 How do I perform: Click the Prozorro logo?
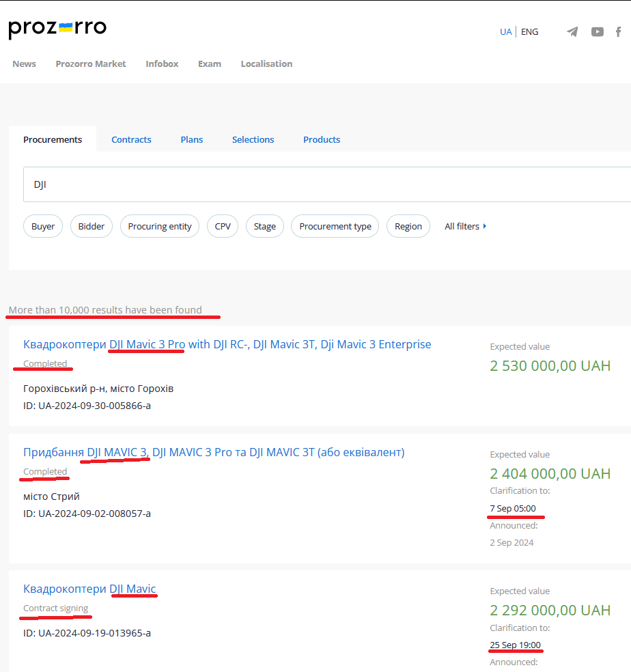57,29
